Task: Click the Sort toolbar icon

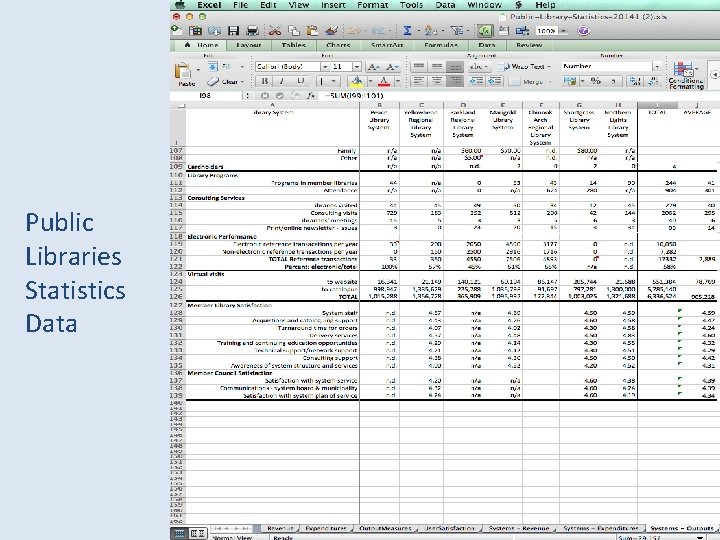Action: click(x=431, y=31)
